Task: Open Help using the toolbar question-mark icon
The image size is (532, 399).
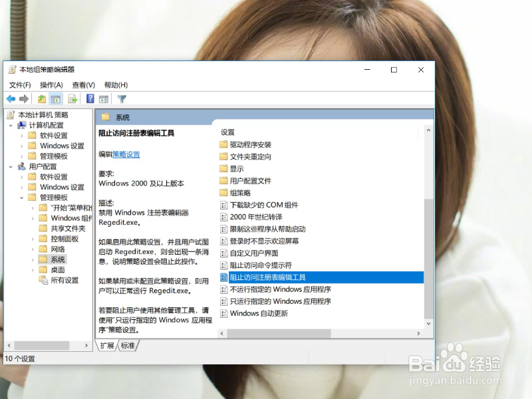Action: pyautogui.click(x=90, y=98)
